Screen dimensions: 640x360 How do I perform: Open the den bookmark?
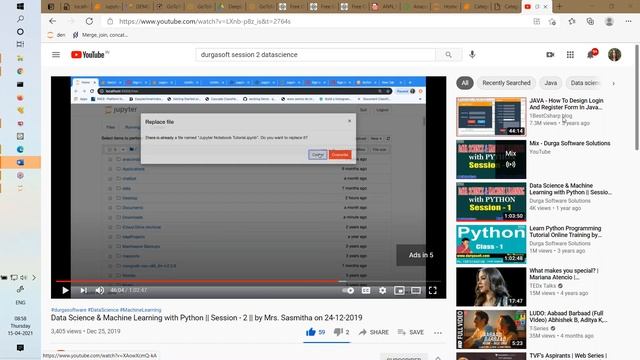pyautogui.click(x=57, y=35)
